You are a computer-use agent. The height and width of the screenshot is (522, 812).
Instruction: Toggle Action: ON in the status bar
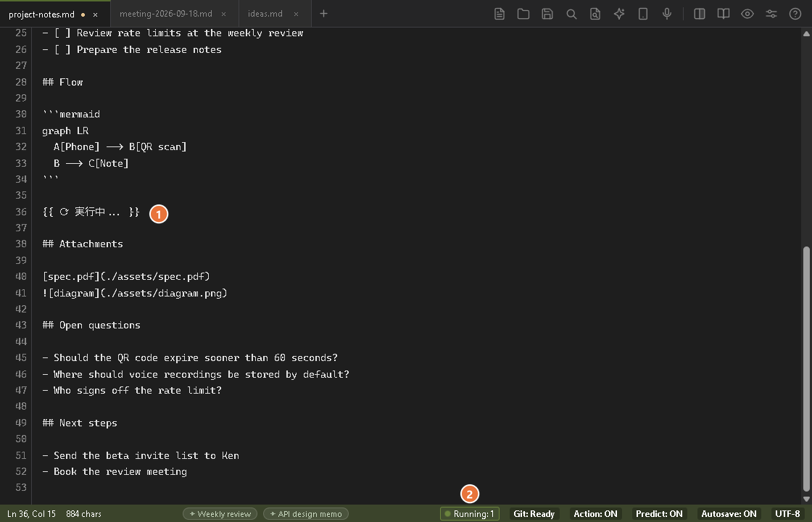pos(595,514)
